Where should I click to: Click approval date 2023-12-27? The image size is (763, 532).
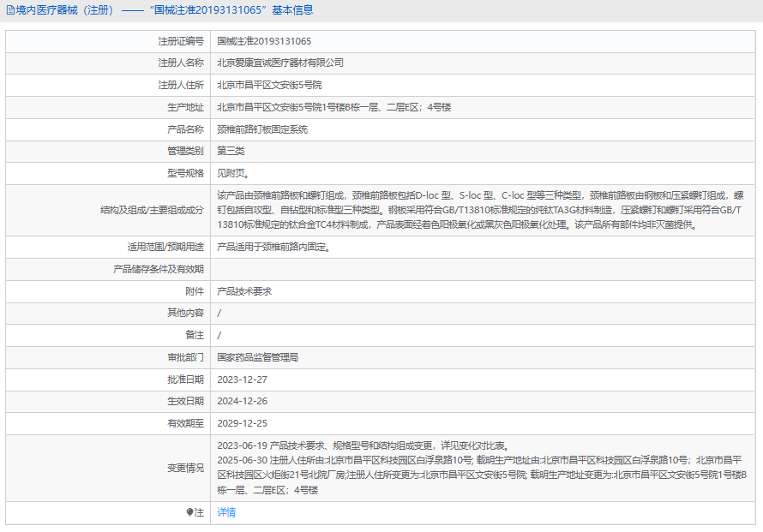coord(242,380)
